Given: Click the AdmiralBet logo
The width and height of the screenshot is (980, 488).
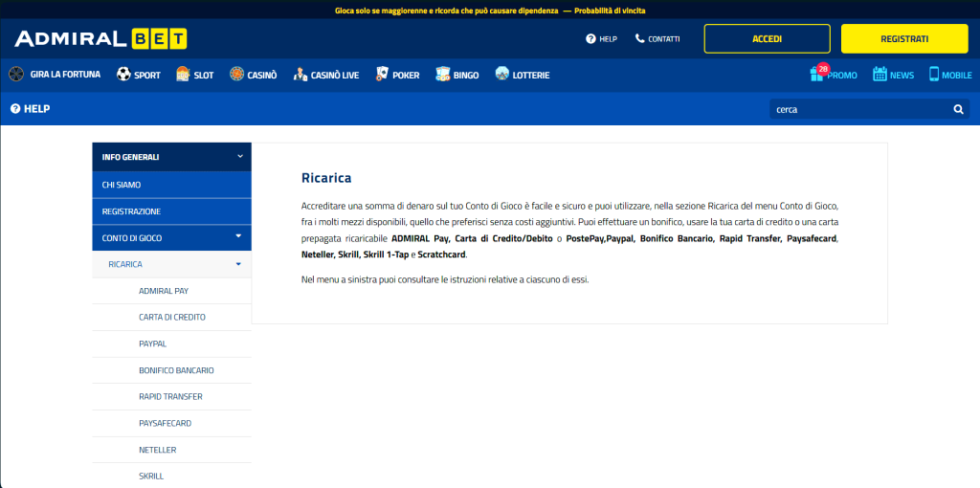Looking at the screenshot, I should coord(100,39).
